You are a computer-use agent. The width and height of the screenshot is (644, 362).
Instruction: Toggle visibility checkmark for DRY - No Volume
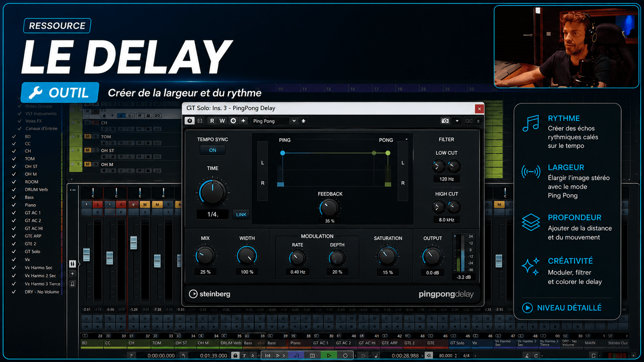click(x=14, y=292)
